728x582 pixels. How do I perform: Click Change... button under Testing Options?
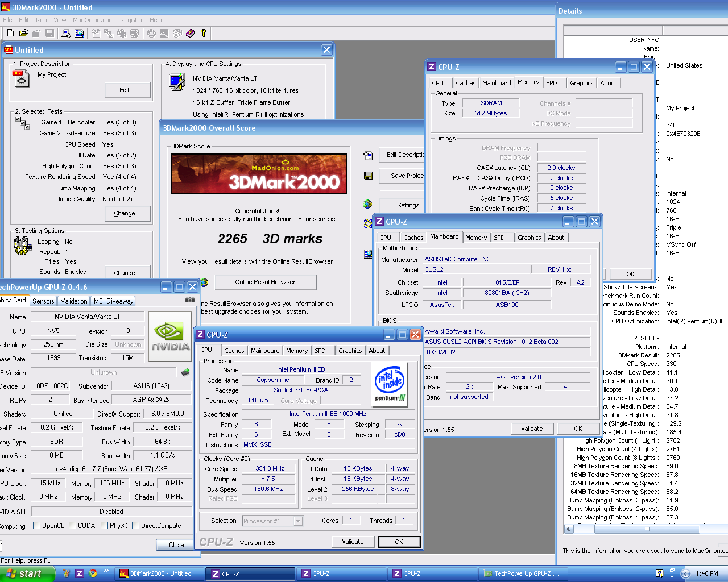click(x=127, y=272)
